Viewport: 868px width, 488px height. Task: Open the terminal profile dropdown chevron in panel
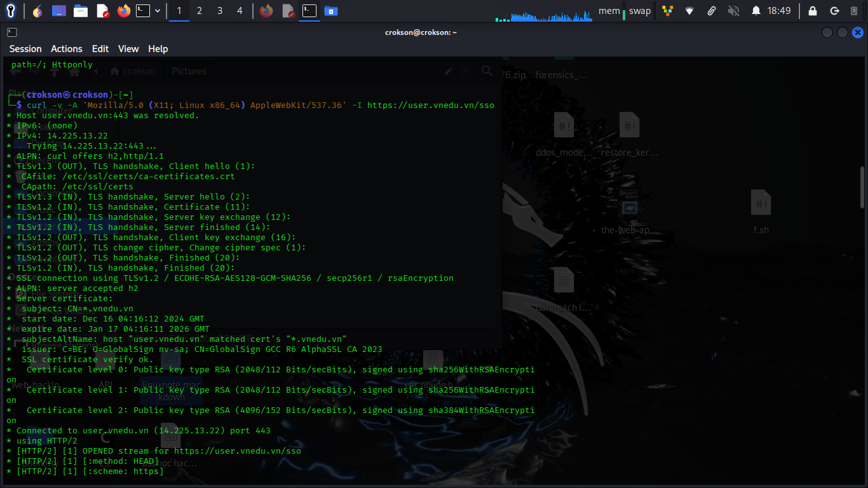[x=158, y=11]
